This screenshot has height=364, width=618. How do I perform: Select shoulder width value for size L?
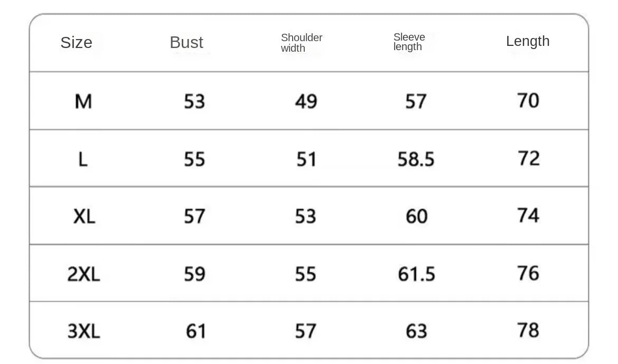coord(306,159)
